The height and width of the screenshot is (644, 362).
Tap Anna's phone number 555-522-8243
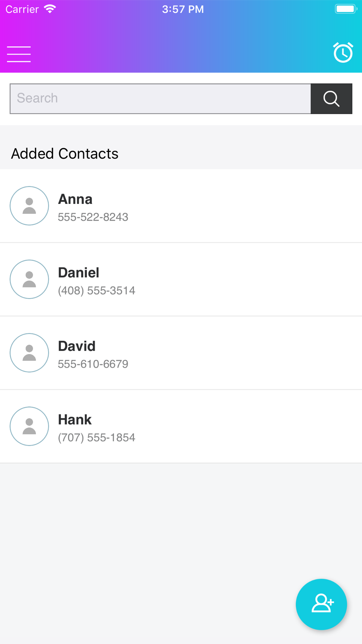click(x=93, y=217)
